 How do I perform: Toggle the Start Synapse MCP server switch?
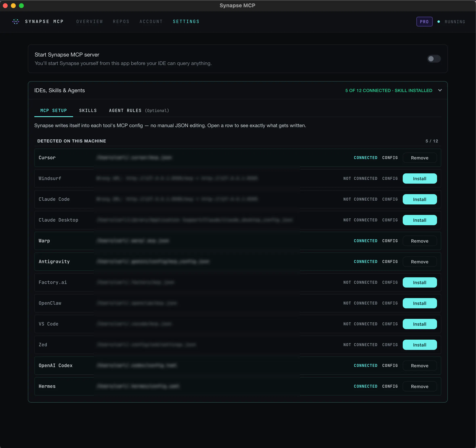(x=434, y=59)
